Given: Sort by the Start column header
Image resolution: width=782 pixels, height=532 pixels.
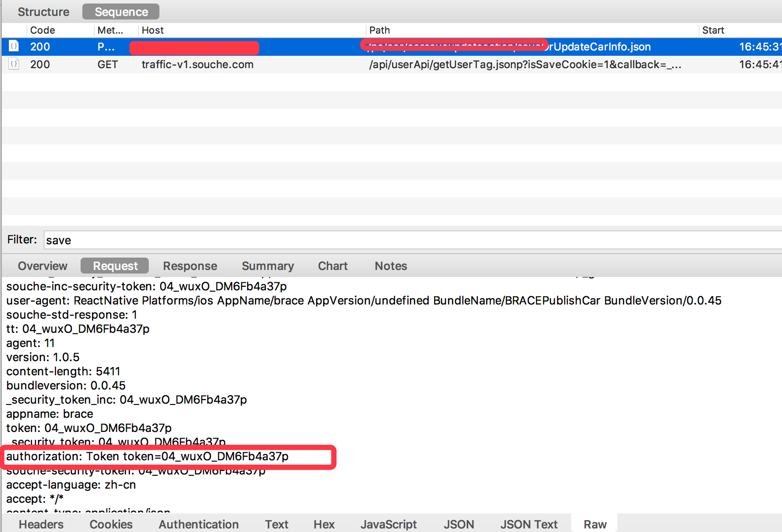Looking at the screenshot, I should click(x=740, y=30).
